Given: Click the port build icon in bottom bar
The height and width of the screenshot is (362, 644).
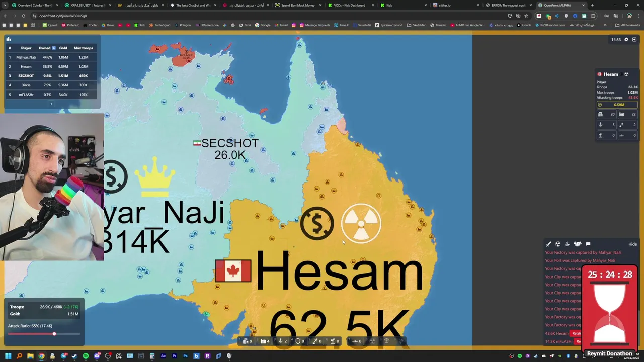Looking at the screenshot, I should [x=280, y=341].
